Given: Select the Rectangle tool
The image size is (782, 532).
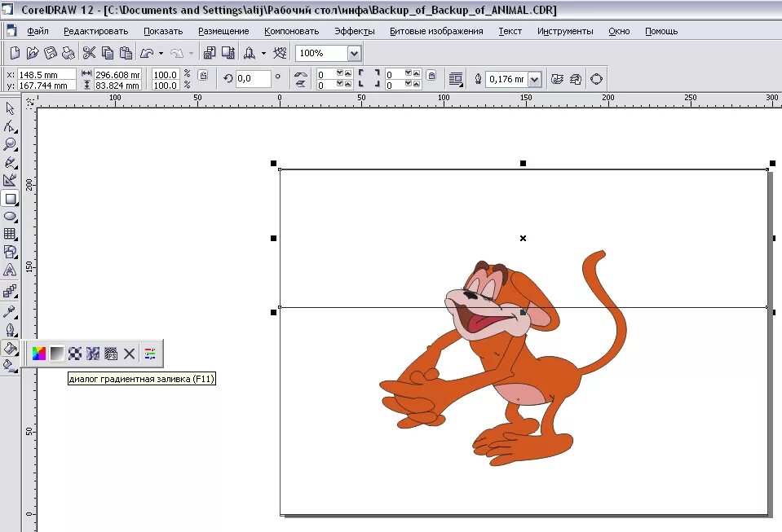Looking at the screenshot, I should [10, 199].
